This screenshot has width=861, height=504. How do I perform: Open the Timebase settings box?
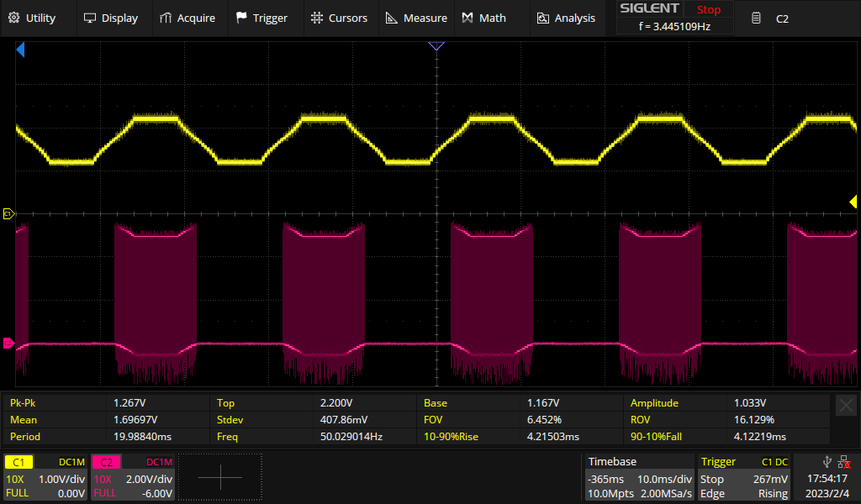[639, 477]
